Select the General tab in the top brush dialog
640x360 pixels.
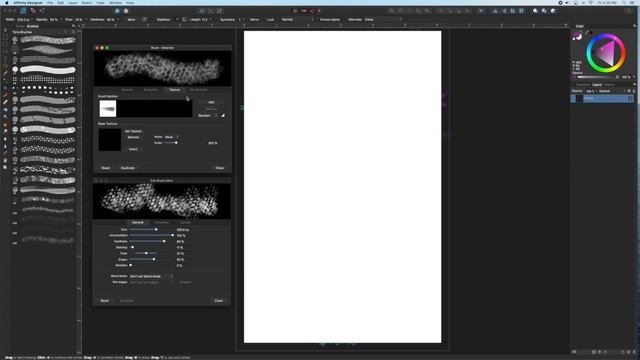127,89
